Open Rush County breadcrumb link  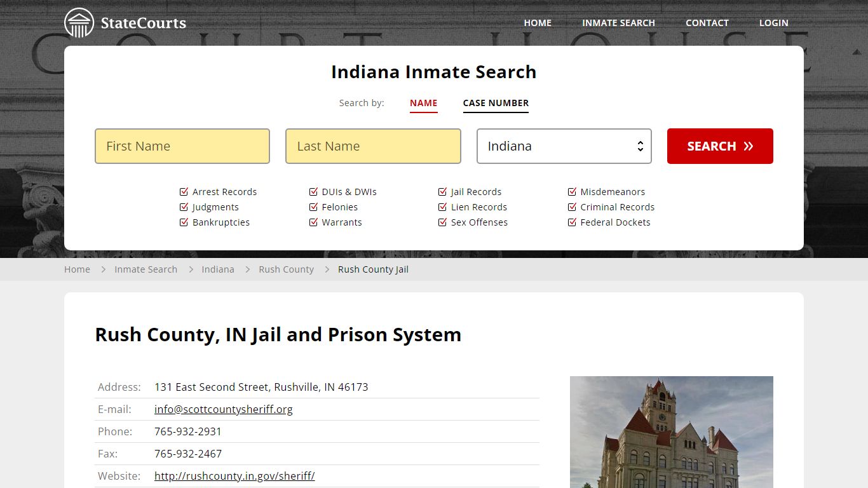pos(286,269)
